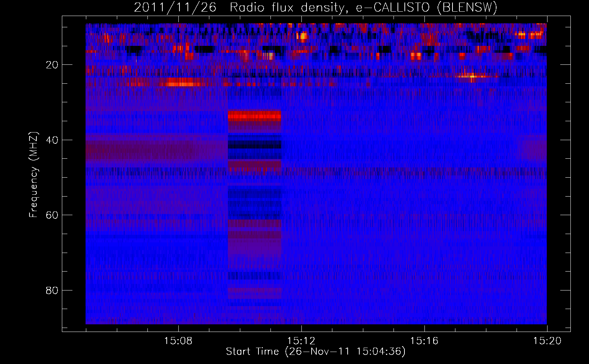
Task: Click the 15:08 time tick label
Action: click(178, 341)
